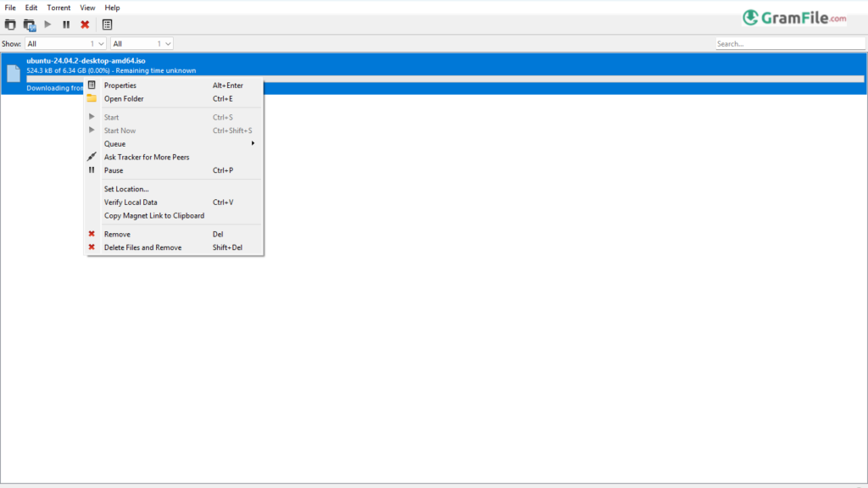Click the file icon of the ubuntu torrent
Screen dimensions: 868x488
(14, 74)
